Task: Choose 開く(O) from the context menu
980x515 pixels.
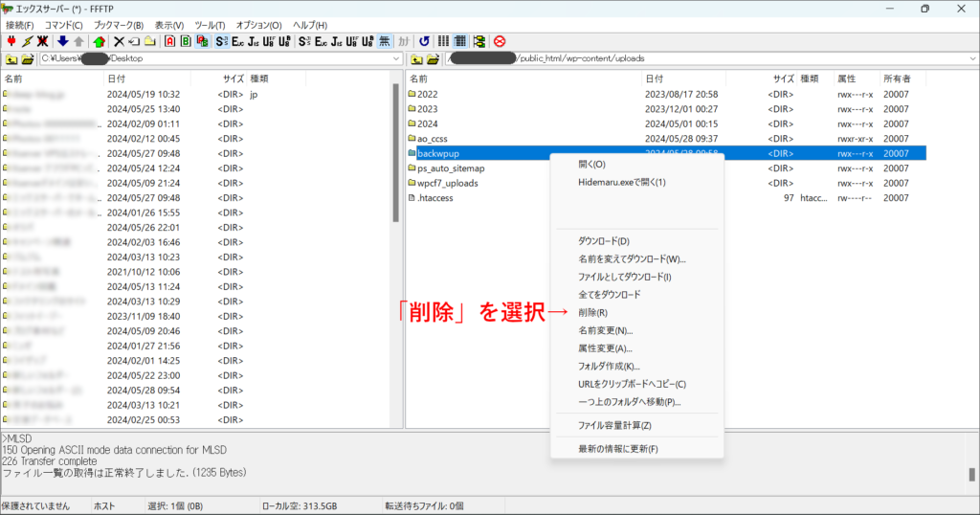Action: click(x=636, y=165)
